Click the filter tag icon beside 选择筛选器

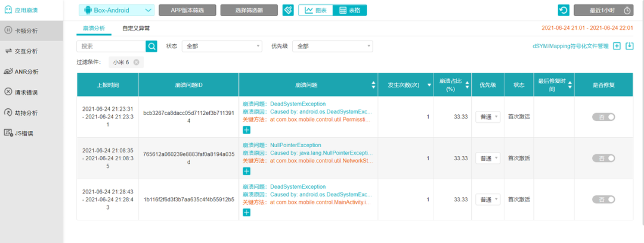[x=288, y=10]
